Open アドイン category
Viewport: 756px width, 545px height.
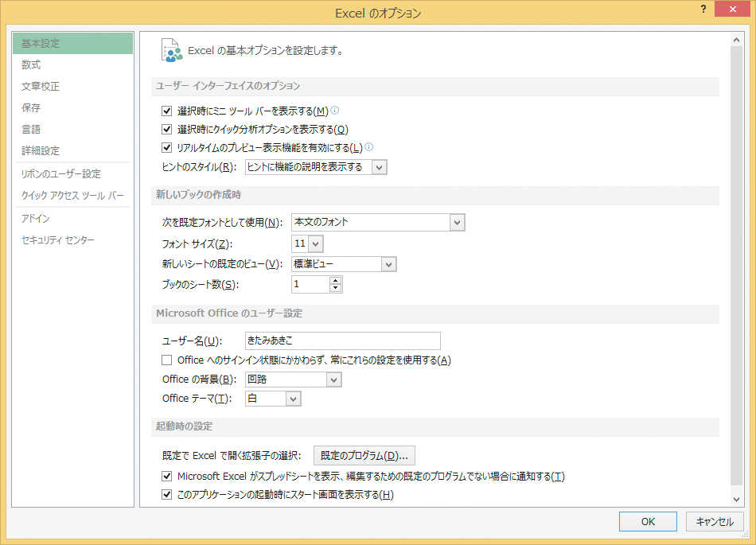click(x=72, y=218)
